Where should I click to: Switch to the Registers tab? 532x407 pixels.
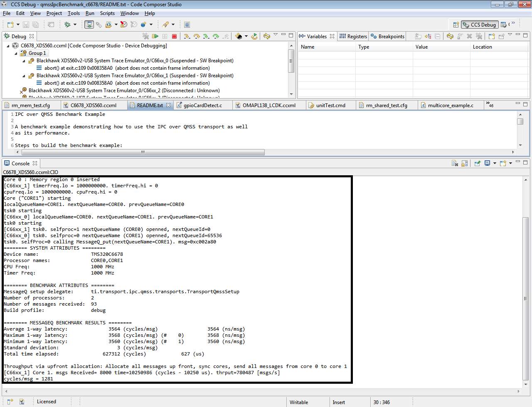point(353,37)
